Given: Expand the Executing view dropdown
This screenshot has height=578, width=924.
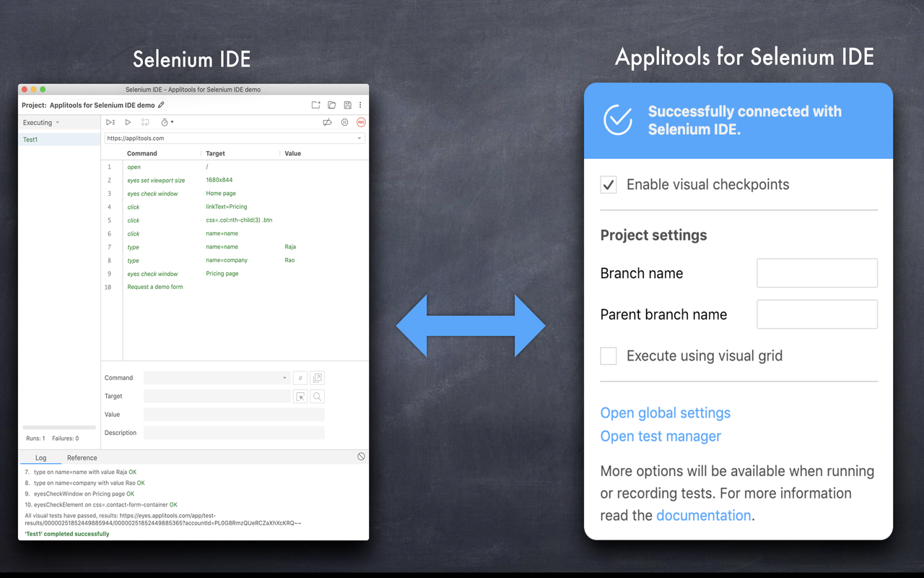Looking at the screenshot, I should click(x=41, y=123).
